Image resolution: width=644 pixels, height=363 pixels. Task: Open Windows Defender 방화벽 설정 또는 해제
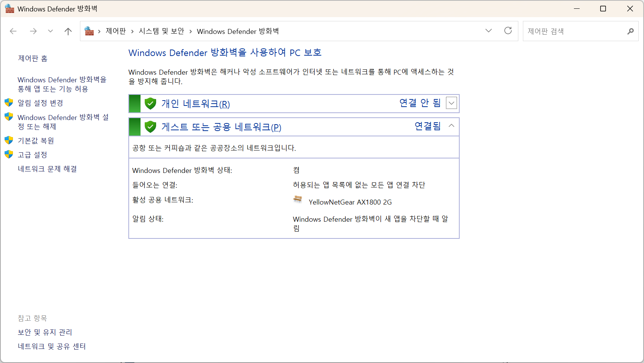(x=63, y=122)
